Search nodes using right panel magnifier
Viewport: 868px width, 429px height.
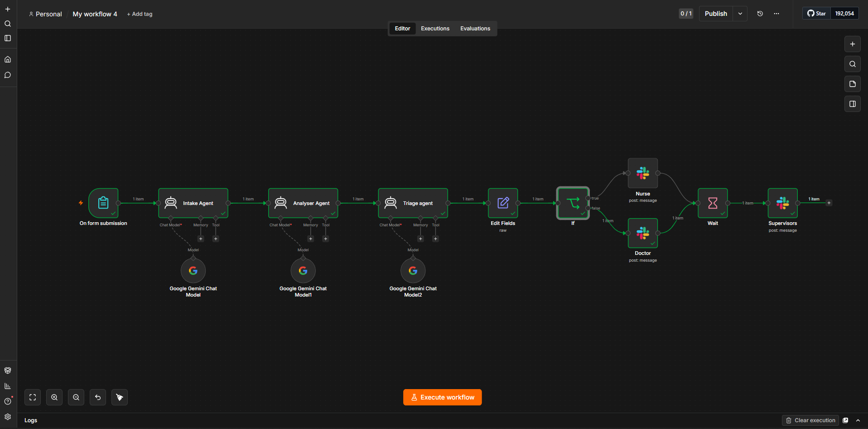tap(853, 64)
